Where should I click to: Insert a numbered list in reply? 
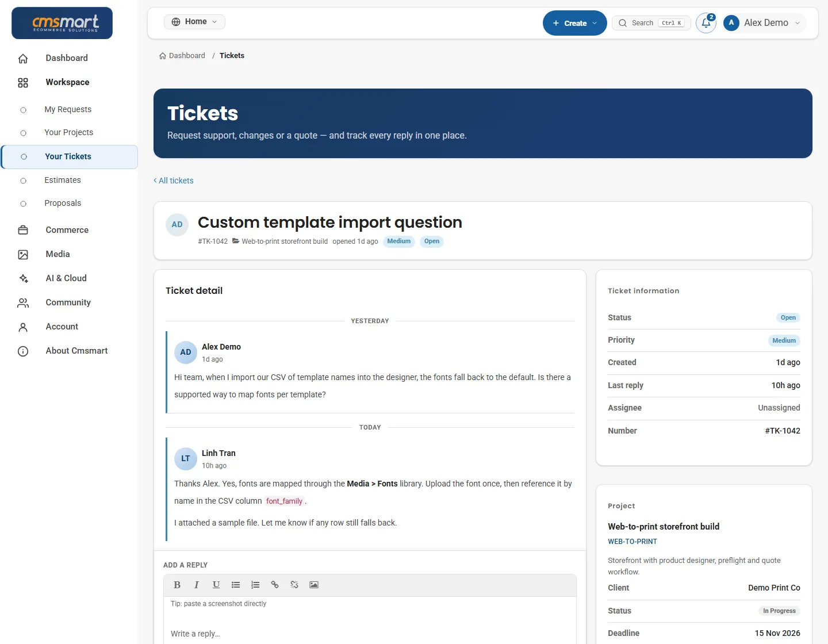click(255, 585)
